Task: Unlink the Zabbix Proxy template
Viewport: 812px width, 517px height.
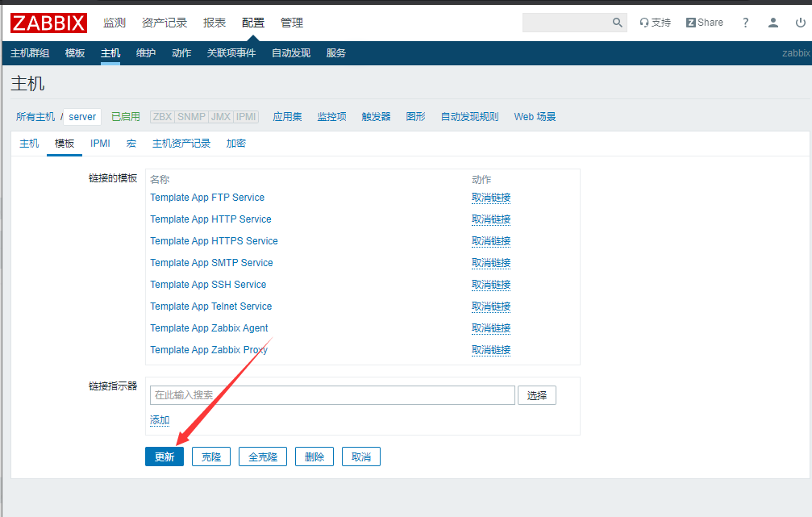Action: [491, 350]
